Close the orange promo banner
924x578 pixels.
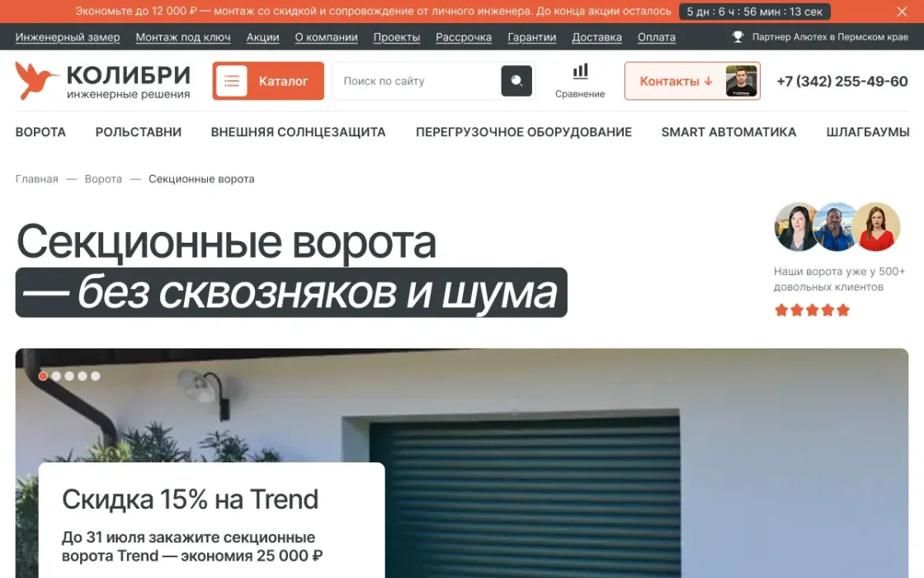(x=902, y=12)
